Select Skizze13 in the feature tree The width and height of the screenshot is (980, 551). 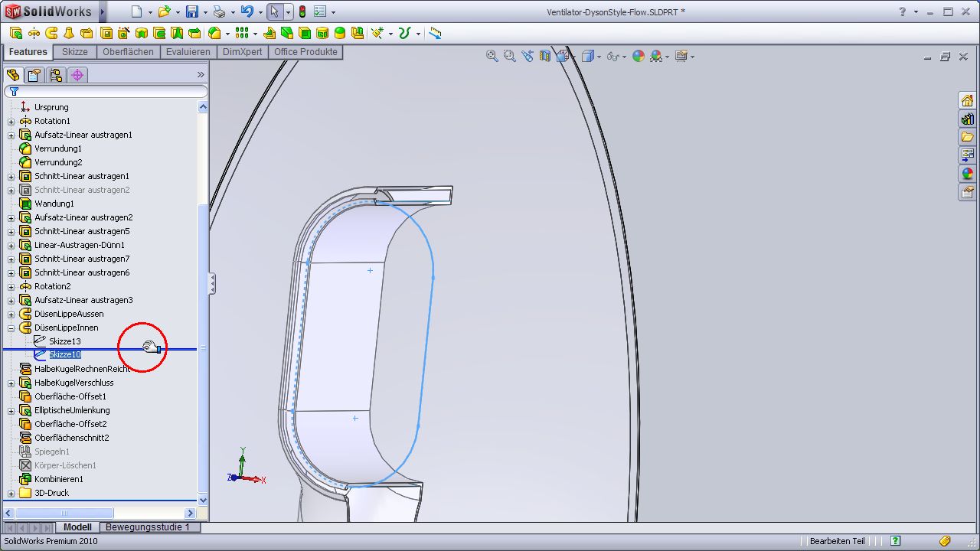[65, 341]
